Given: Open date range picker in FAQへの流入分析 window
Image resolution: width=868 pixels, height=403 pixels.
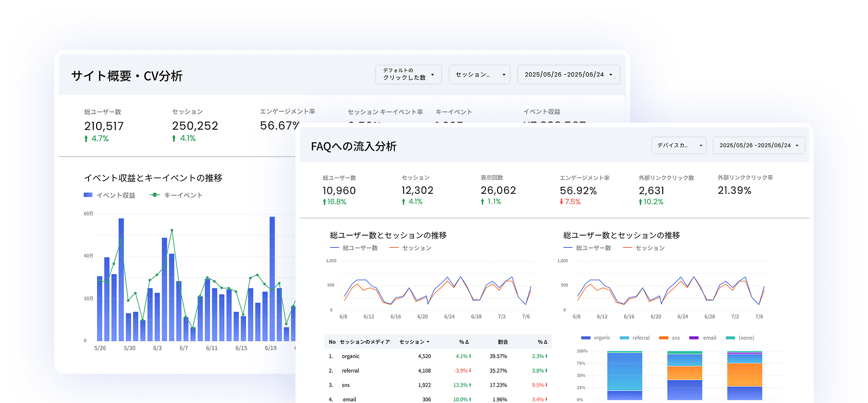Looking at the screenshot, I should tap(759, 145).
